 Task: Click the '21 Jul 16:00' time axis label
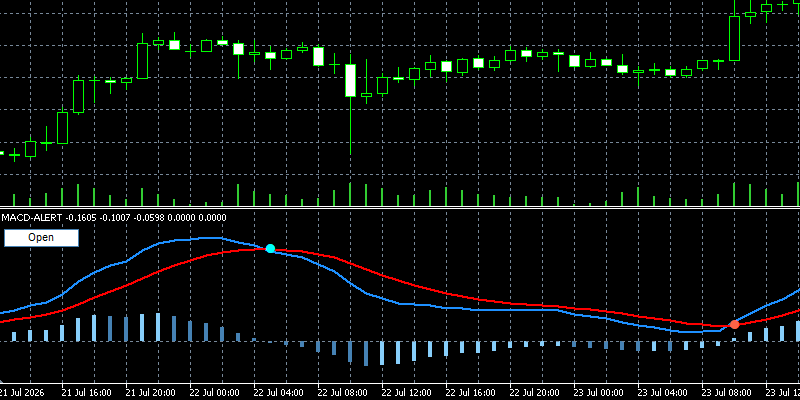pyautogui.click(x=86, y=393)
